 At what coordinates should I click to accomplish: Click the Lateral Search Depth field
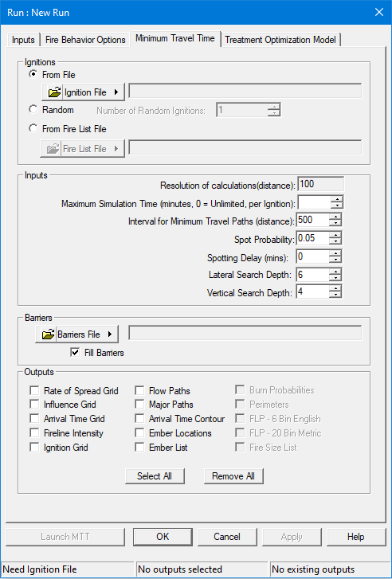click(312, 274)
